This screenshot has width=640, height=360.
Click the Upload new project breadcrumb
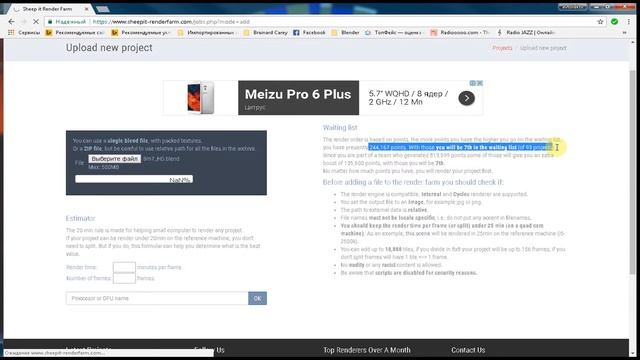[x=543, y=48]
